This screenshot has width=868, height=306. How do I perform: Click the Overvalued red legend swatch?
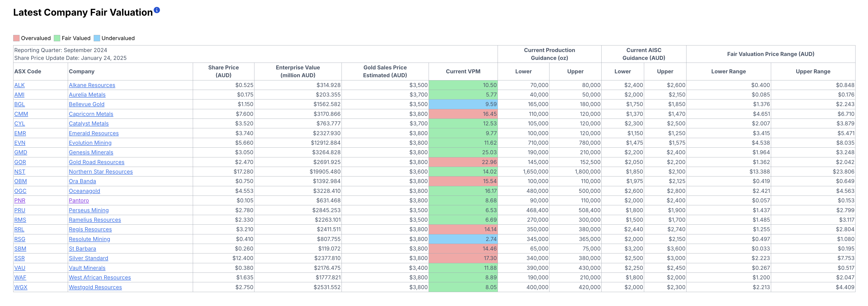click(x=16, y=38)
